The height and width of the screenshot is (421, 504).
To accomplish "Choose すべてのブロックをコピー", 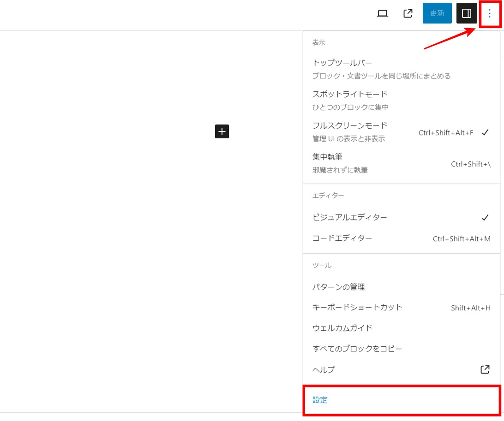I will pyautogui.click(x=357, y=349).
